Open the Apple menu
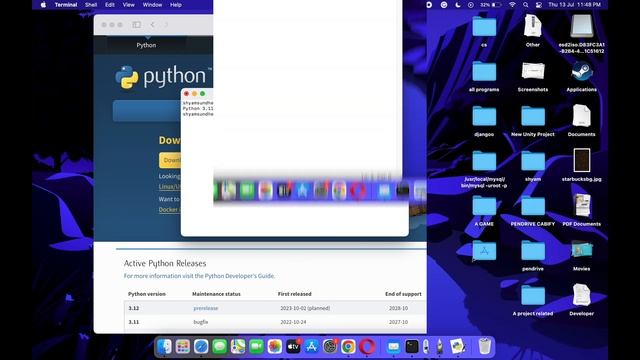 (43, 5)
